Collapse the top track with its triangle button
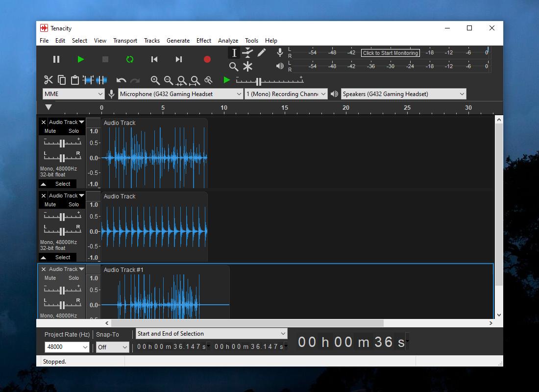Screen dimensions: 539x392 pos(43,184)
